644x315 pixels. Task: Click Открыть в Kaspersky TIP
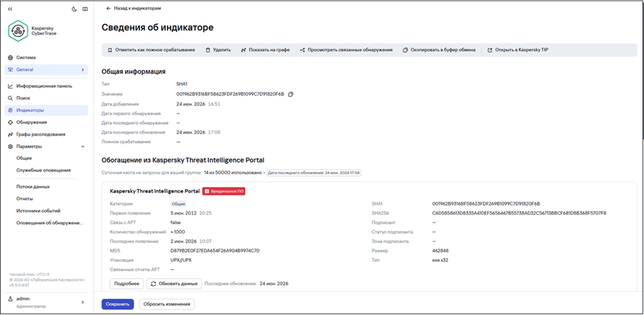518,50
